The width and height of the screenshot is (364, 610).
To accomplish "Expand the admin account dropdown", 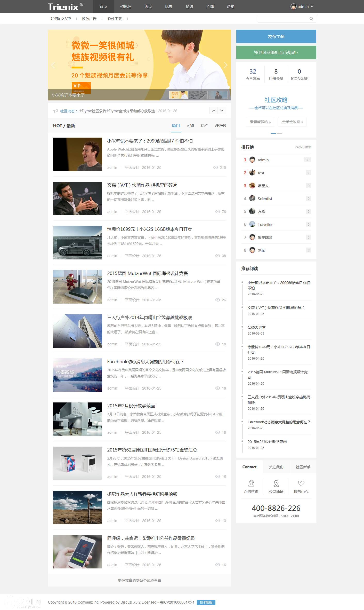I will pyautogui.click(x=312, y=7).
